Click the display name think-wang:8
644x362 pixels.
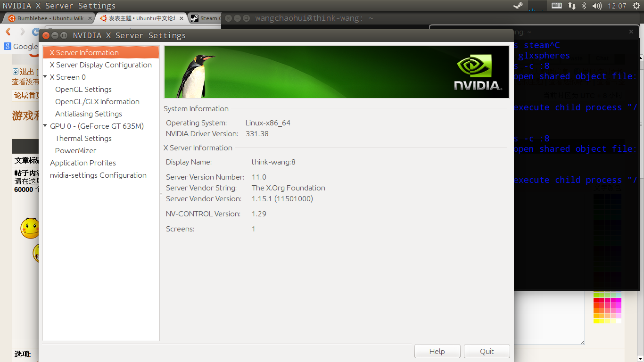273,162
